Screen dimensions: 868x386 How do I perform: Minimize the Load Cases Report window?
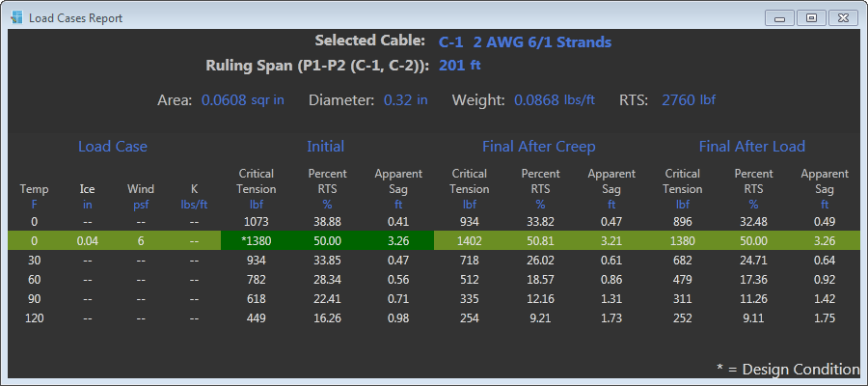779,17
